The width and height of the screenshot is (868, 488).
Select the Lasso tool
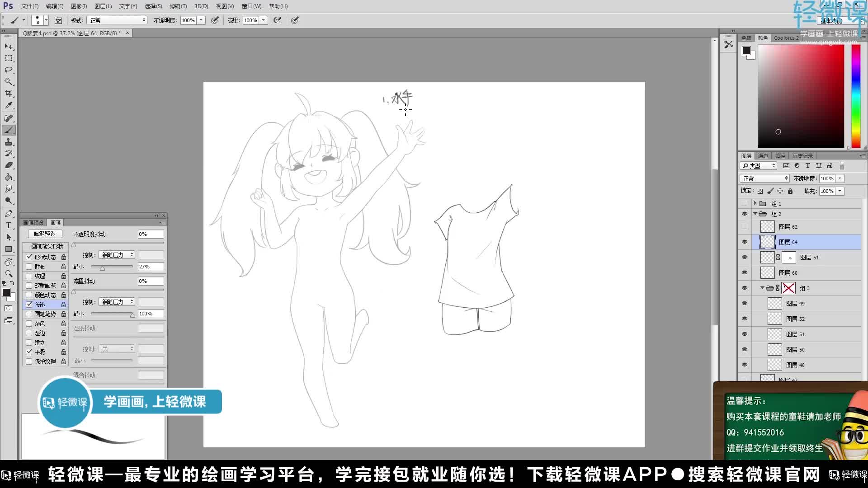tap(8, 70)
